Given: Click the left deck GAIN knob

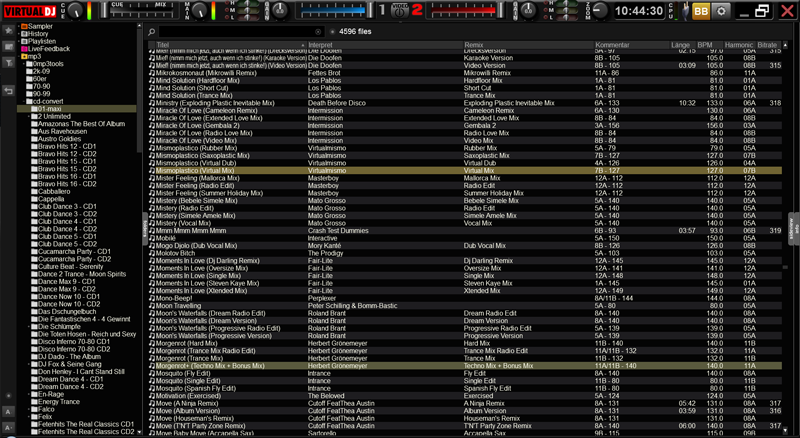Looking at the screenshot, I should click(x=280, y=11).
